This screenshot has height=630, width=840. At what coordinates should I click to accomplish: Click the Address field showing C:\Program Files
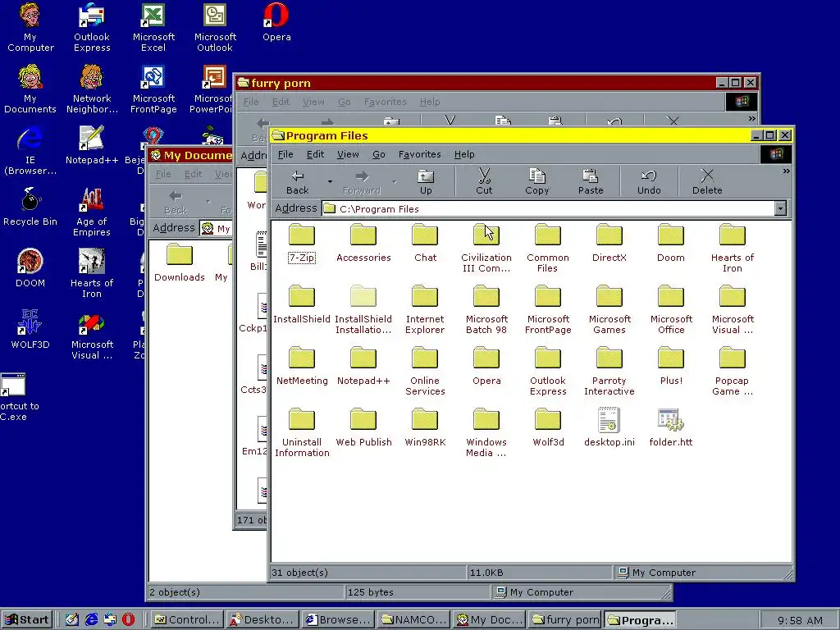pos(549,208)
